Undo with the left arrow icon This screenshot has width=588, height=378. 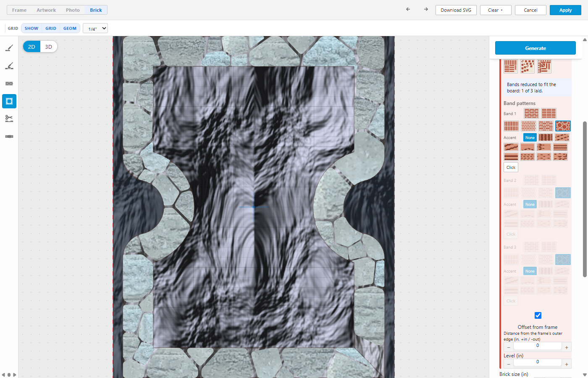[408, 9]
